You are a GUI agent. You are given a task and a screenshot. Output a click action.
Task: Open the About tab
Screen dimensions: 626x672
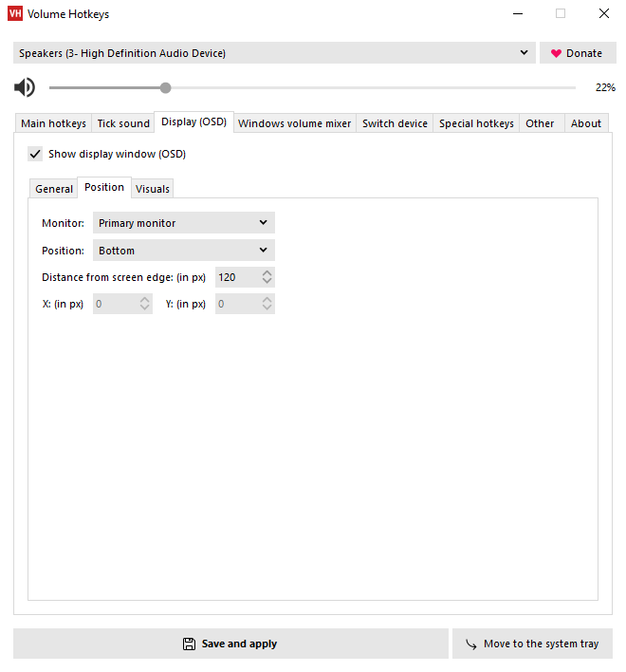coord(586,123)
